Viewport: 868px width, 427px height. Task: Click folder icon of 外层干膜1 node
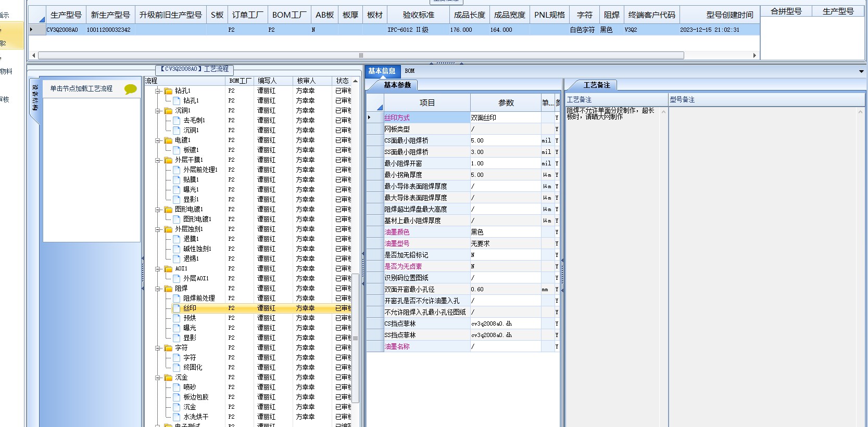168,160
